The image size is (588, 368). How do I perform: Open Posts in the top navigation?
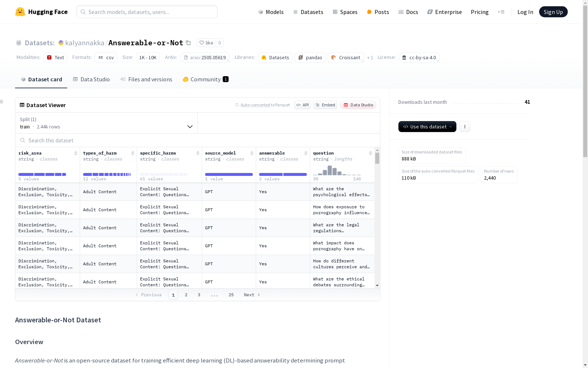point(378,12)
